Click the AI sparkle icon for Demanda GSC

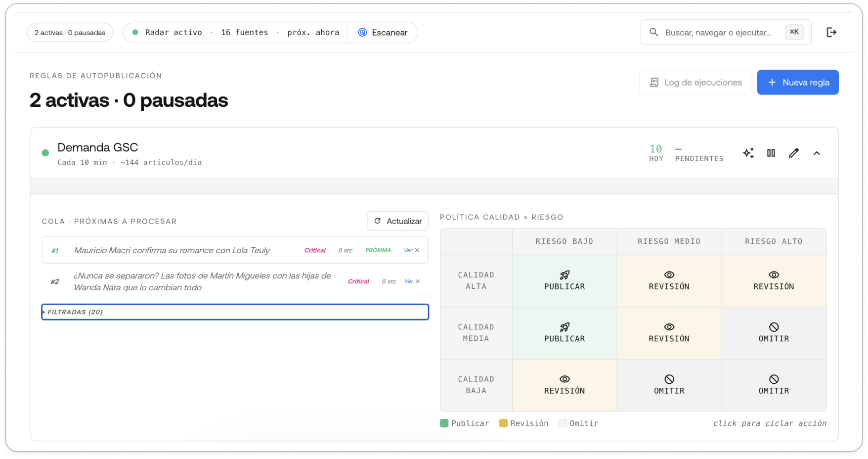pyautogui.click(x=748, y=153)
